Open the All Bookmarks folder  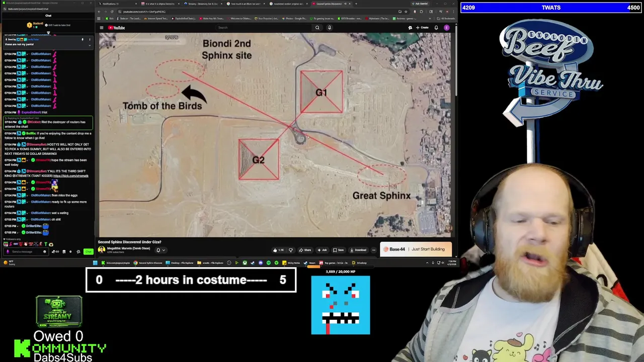pos(446,19)
